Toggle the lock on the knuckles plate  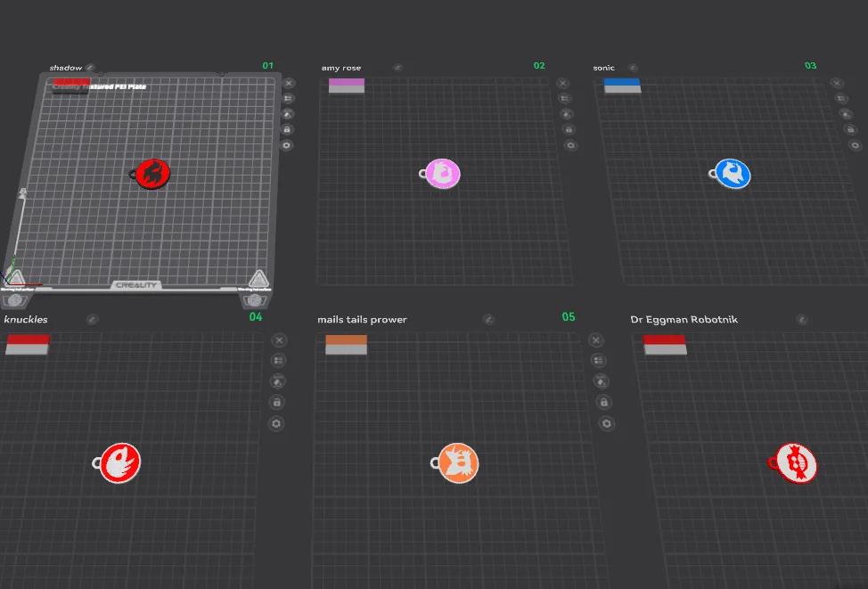click(x=277, y=402)
